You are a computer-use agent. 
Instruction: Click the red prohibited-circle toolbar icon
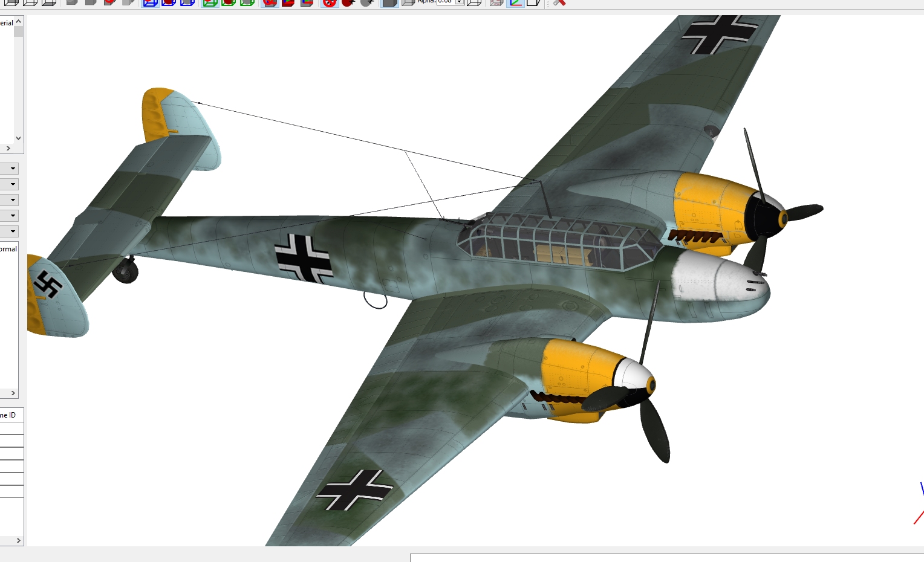click(x=330, y=2)
